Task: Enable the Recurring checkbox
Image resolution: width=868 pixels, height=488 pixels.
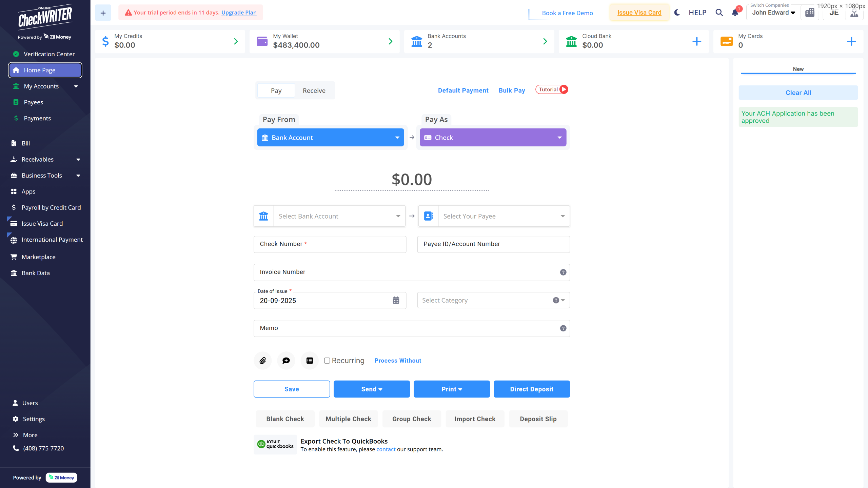Action: pyautogui.click(x=327, y=361)
